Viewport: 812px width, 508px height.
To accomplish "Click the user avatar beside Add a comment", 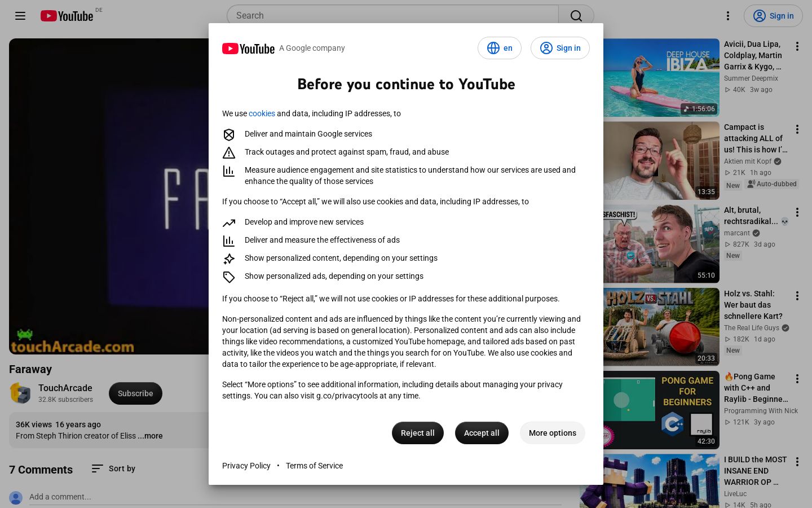I will pyautogui.click(x=16, y=497).
